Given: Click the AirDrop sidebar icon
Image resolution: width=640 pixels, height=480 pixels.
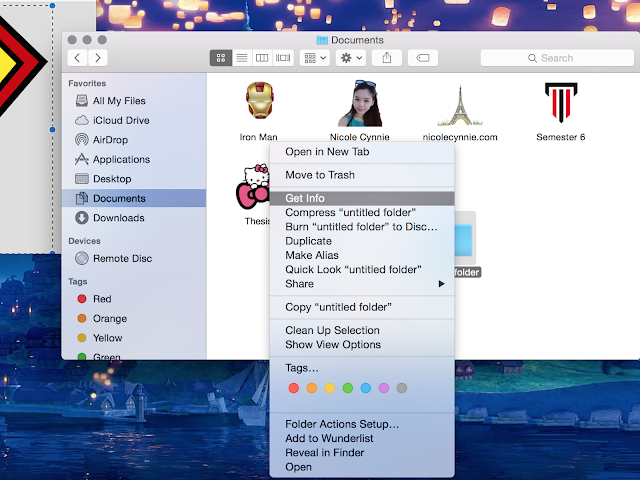Looking at the screenshot, I should (82, 140).
